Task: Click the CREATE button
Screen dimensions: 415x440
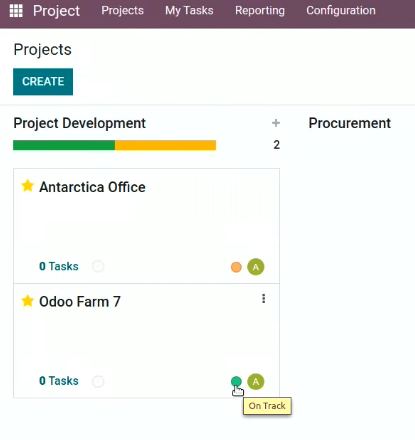Action: coord(43,82)
